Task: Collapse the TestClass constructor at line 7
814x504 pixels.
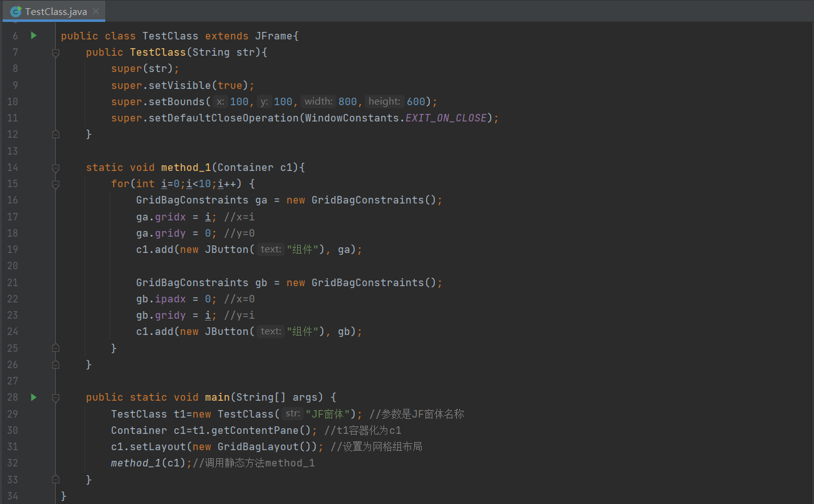Action: [x=56, y=53]
